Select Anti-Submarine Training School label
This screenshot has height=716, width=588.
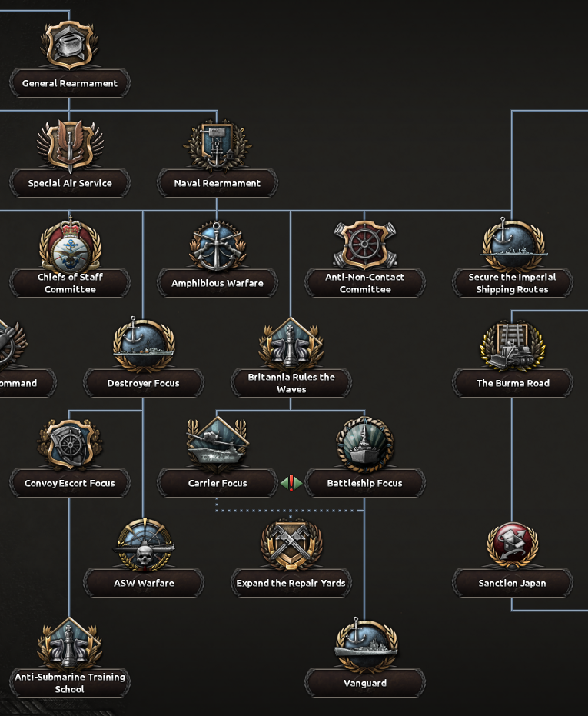[70, 683]
